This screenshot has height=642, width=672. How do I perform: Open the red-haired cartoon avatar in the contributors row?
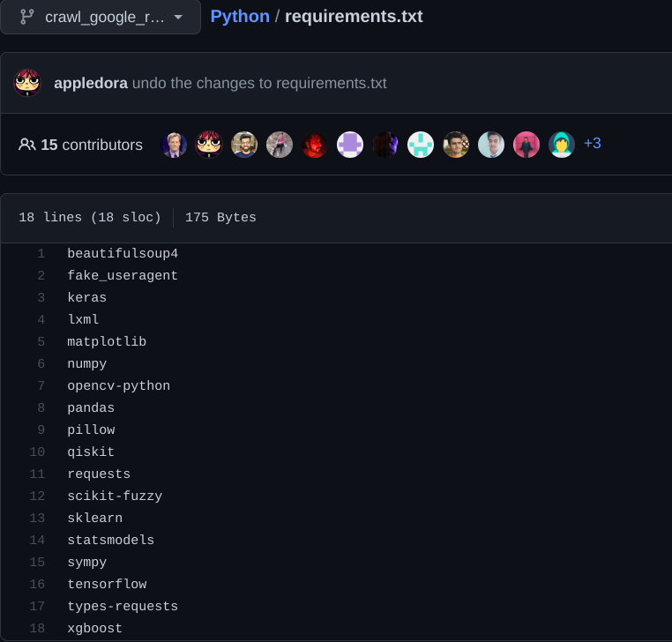coord(209,145)
